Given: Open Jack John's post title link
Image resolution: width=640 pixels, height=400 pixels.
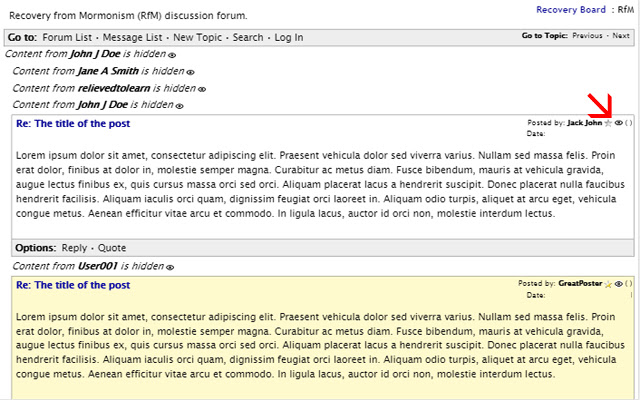Looking at the screenshot, I should pyautogui.click(x=73, y=124).
